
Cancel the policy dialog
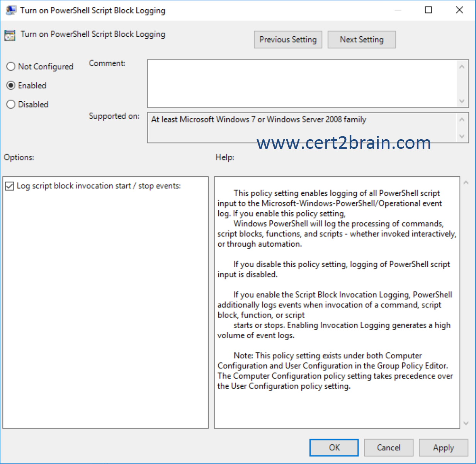[389, 447]
